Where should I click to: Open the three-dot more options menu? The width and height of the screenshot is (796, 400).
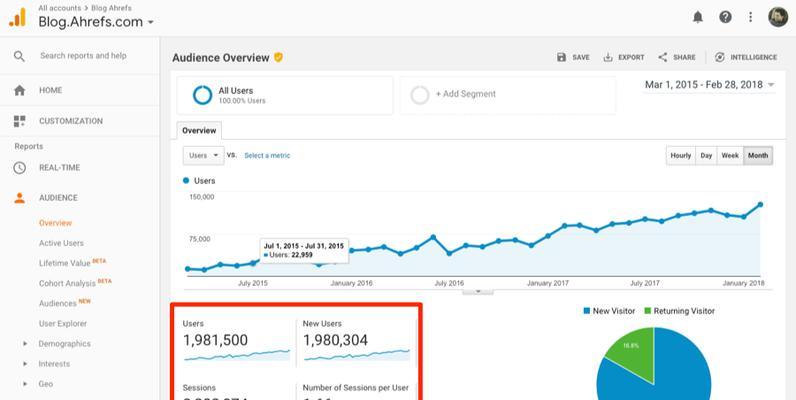click(x=751, y=17)
